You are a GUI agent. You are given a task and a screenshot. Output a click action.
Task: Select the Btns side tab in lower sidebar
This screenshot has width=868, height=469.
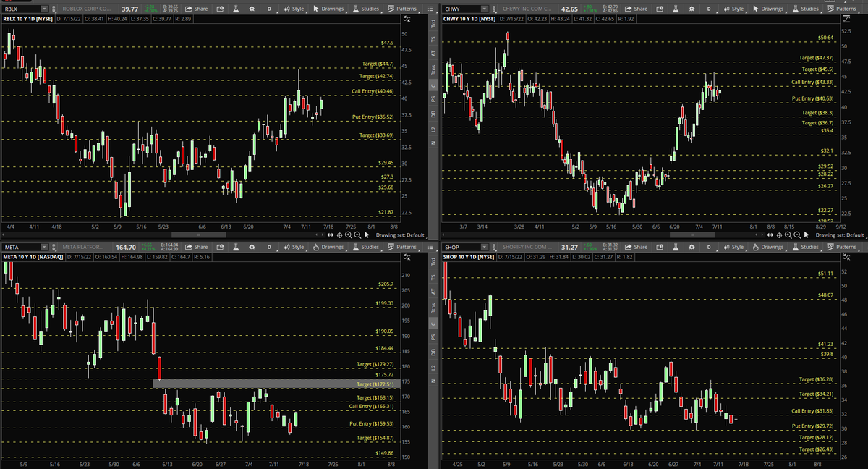click(433, 308)
